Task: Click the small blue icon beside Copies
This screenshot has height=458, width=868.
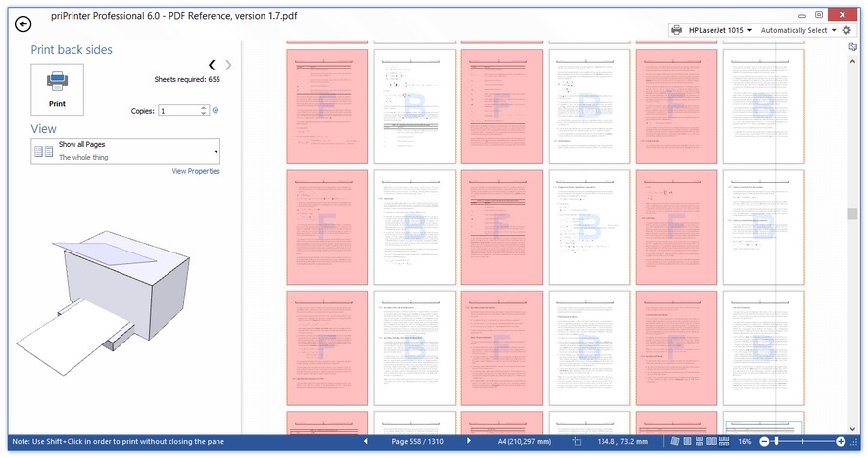Action: [x=216, y=110]
